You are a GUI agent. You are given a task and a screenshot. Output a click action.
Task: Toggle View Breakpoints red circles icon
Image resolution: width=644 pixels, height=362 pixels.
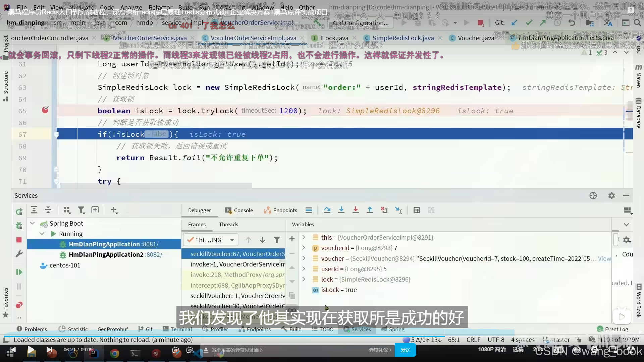[19, 305]
